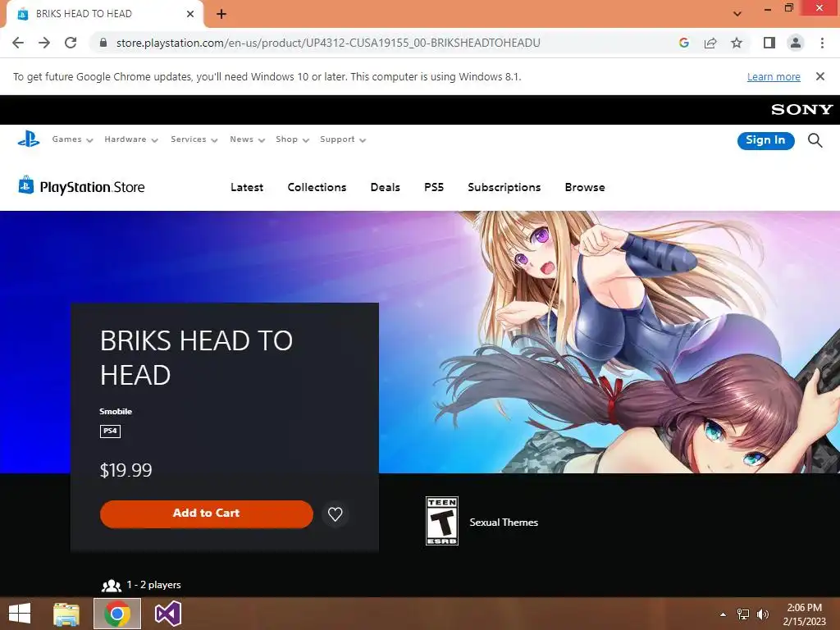The width and height of the screenshot is (840, 630).
Task: Show hidden system tray icons
Action: 724,614
